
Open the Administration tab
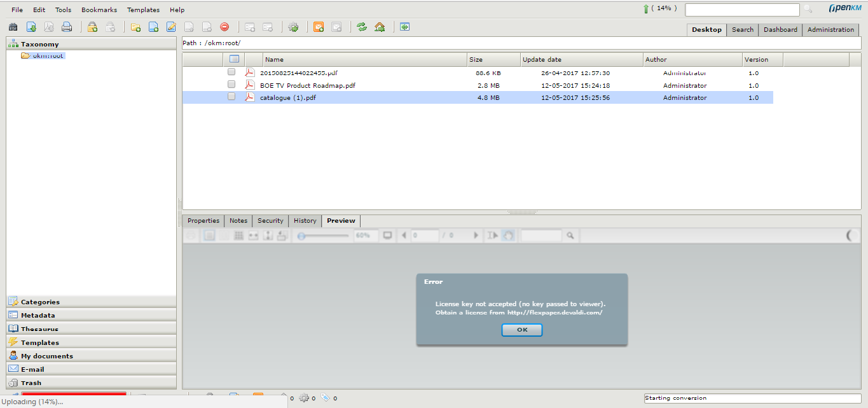tap(830, 30)
